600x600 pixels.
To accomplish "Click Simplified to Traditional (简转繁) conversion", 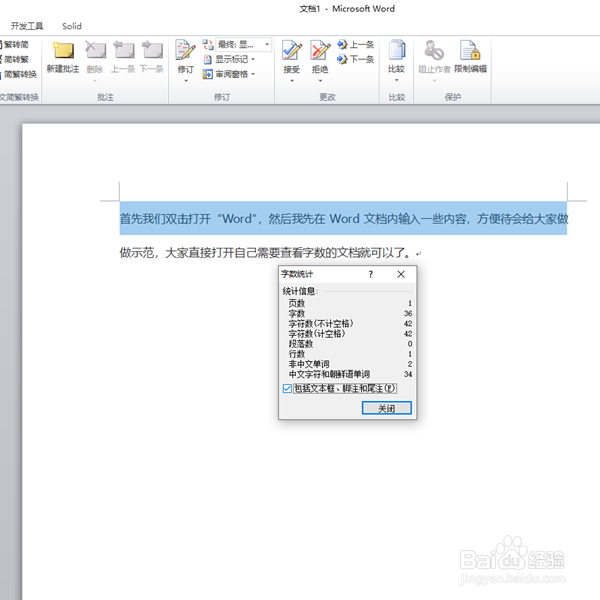I will [15, 59].
